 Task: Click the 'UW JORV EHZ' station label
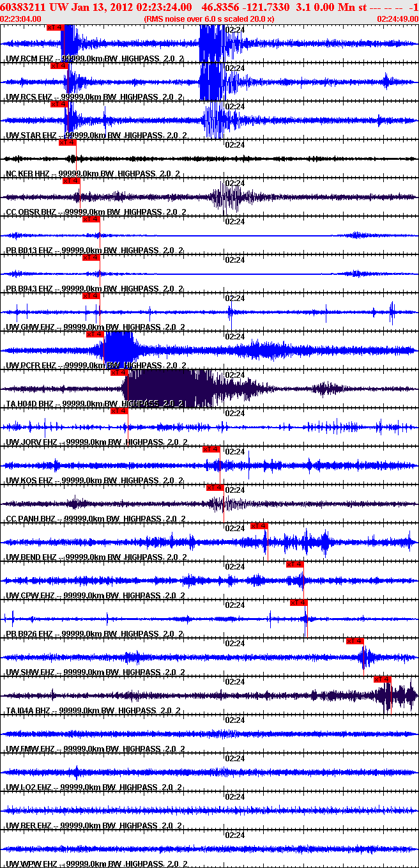pos(32,442)
